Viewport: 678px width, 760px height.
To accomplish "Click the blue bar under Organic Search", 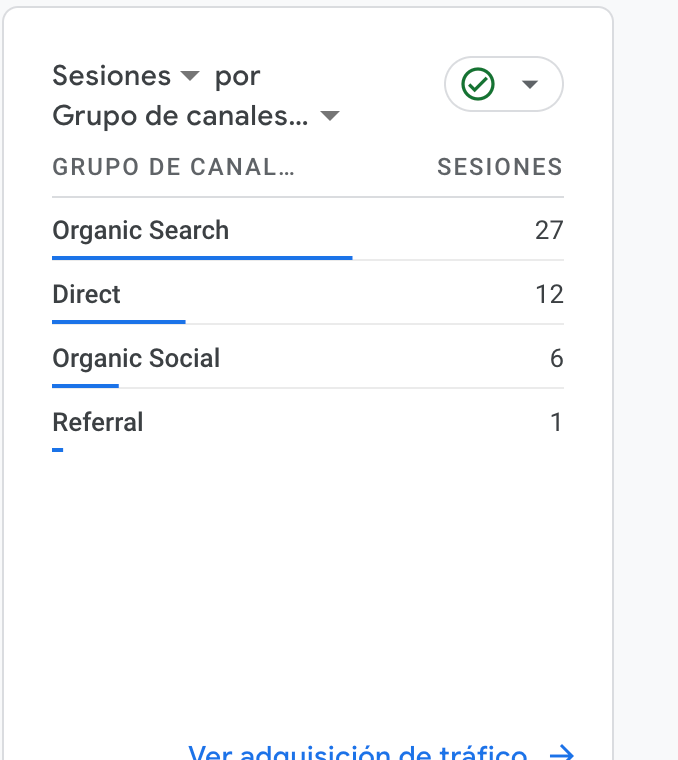I will 202,258.
